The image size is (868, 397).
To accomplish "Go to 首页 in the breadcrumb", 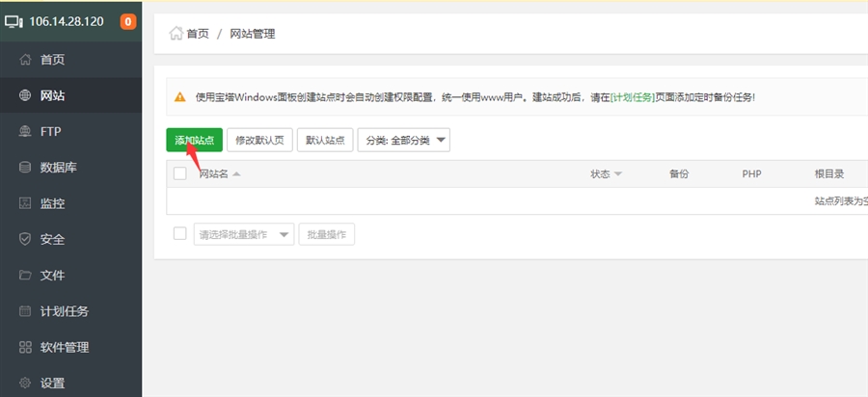I will click(197, 34).
